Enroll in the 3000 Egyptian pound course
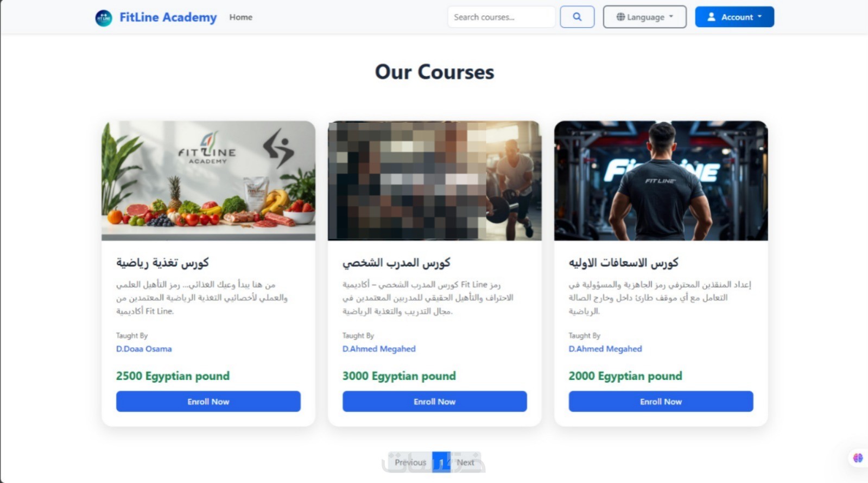The width and height of the screenshot is (868, 483). [435, 402]
